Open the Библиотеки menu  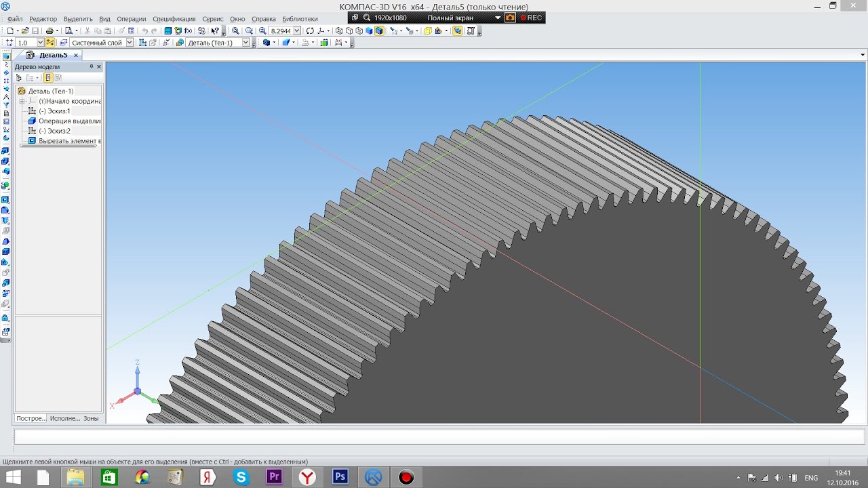point(300,19)
